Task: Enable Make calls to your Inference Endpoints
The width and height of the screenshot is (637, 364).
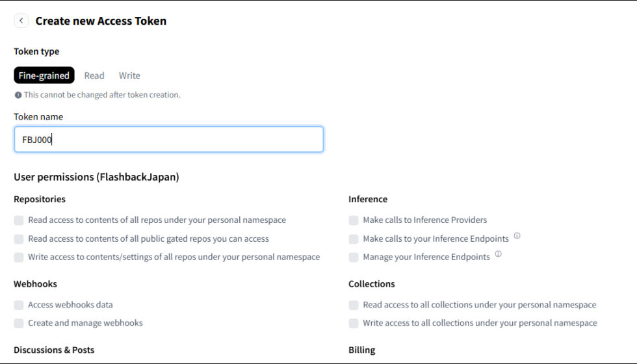Action: point(354,239)
